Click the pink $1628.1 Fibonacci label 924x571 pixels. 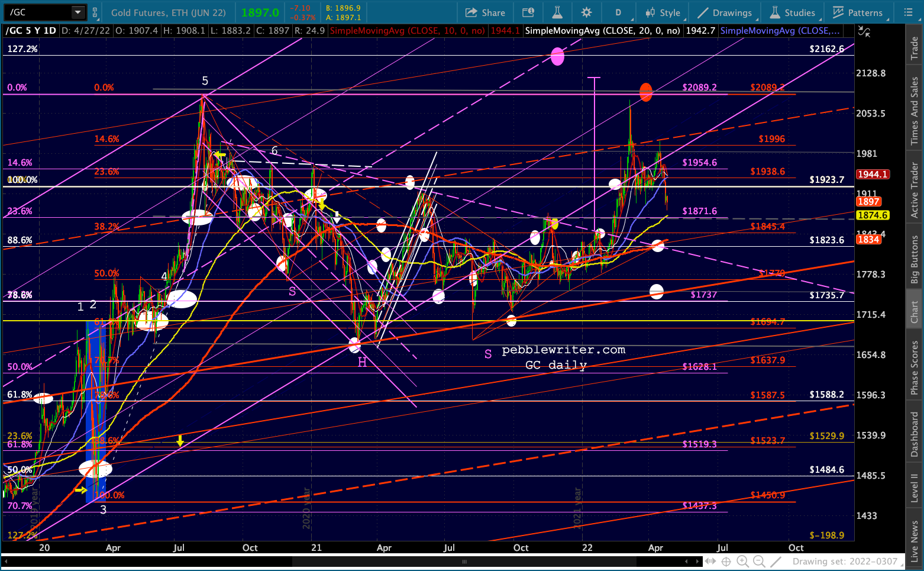[700, 367]
